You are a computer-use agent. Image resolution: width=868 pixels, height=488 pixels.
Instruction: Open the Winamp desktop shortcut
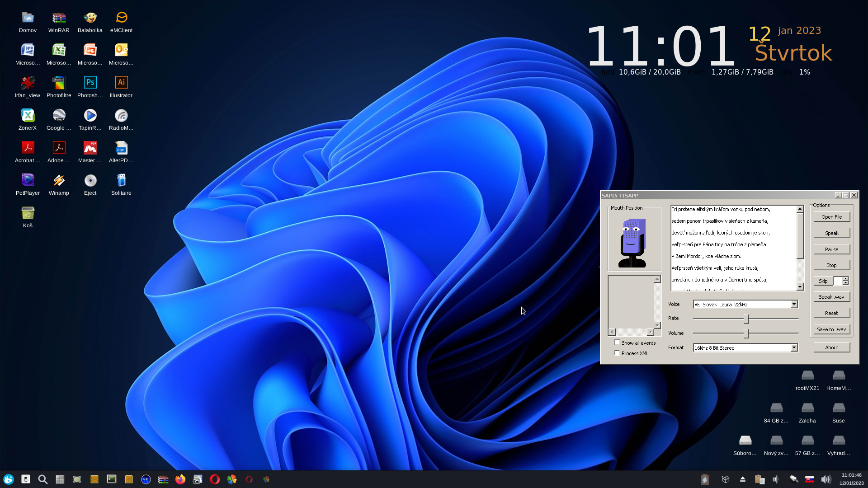click(x=59, y=185)
